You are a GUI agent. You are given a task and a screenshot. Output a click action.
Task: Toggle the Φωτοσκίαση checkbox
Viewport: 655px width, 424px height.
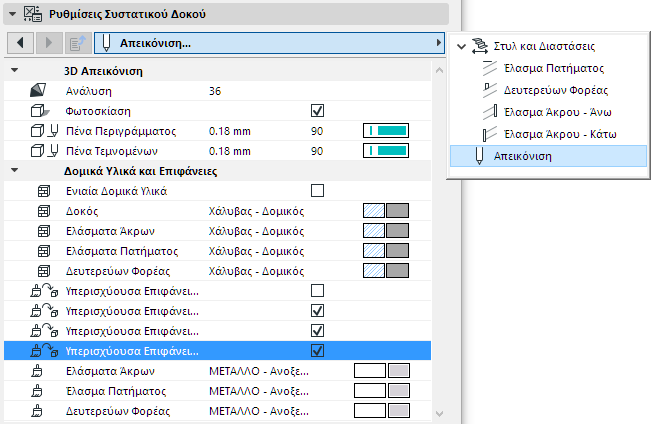[x=317, y=111]
